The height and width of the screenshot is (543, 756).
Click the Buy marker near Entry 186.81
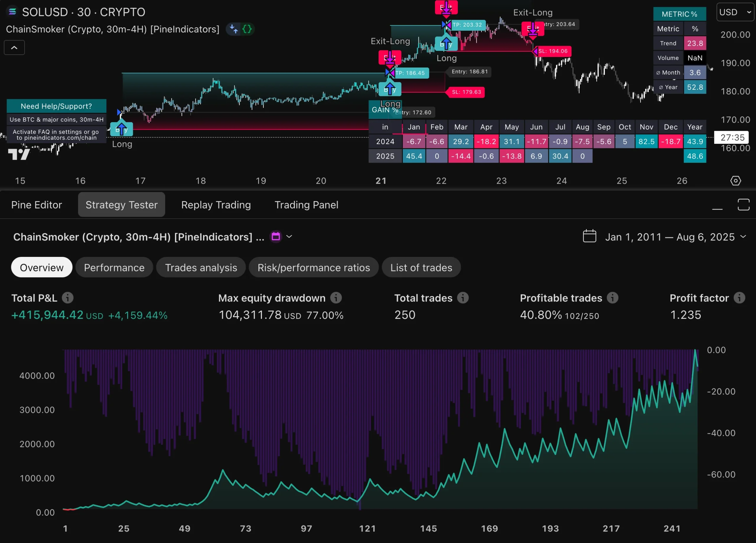pyautogui.click(x=446, y=44)
